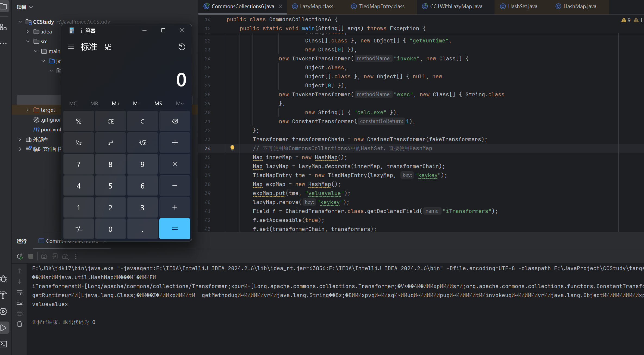Click the stop process icon
This screenshot has height=355, width=644.
click(x=31, y=256)
